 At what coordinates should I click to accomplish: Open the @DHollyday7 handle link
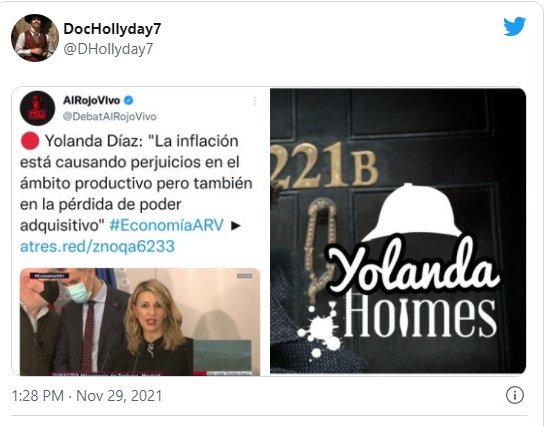tap(108, 49)
